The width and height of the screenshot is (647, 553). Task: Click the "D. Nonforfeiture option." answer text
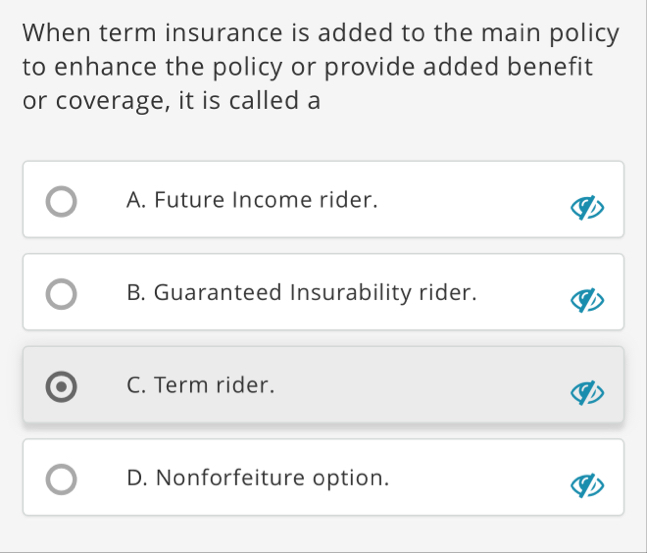[258, 477]
